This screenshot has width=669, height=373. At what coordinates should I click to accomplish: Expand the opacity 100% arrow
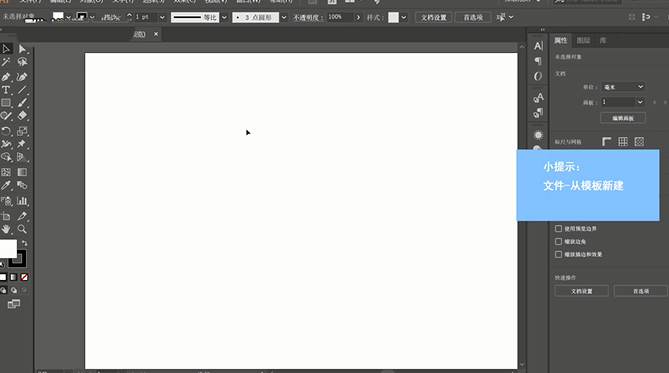[358, 17]
